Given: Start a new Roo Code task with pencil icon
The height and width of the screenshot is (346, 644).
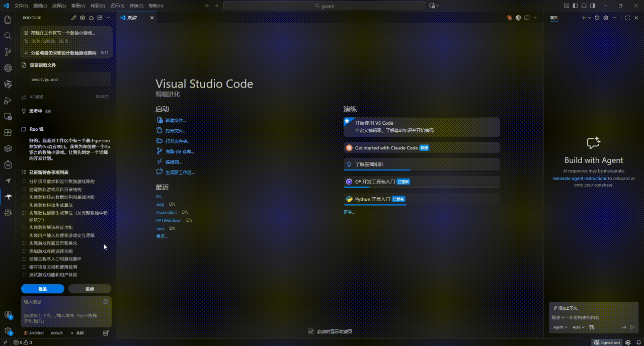Looking at the screenshot, I should point(74,18).
